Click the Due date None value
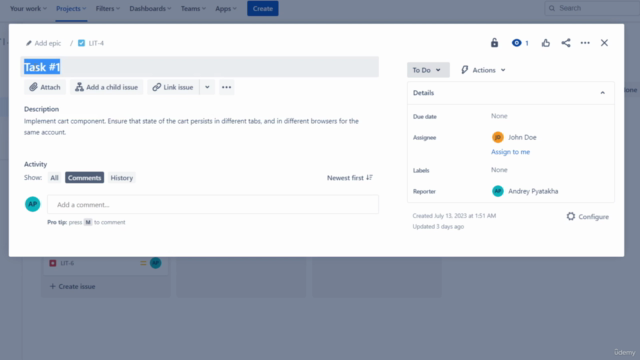 point(499,116)
